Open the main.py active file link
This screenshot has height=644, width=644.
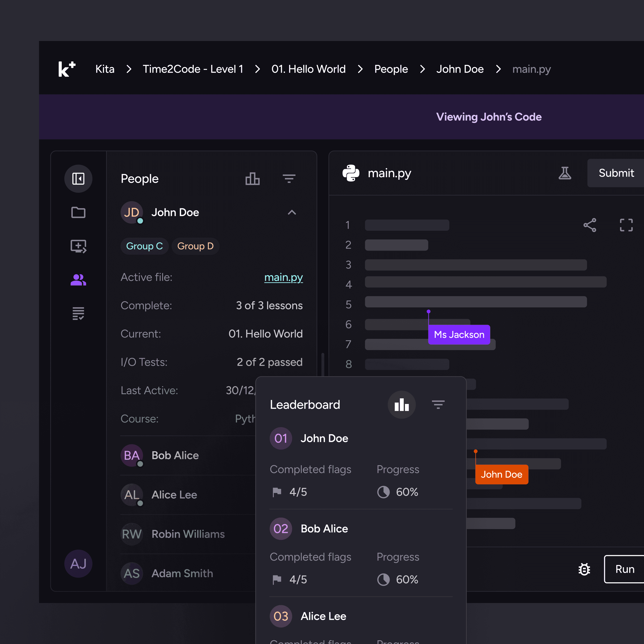(x=283, y=277)
